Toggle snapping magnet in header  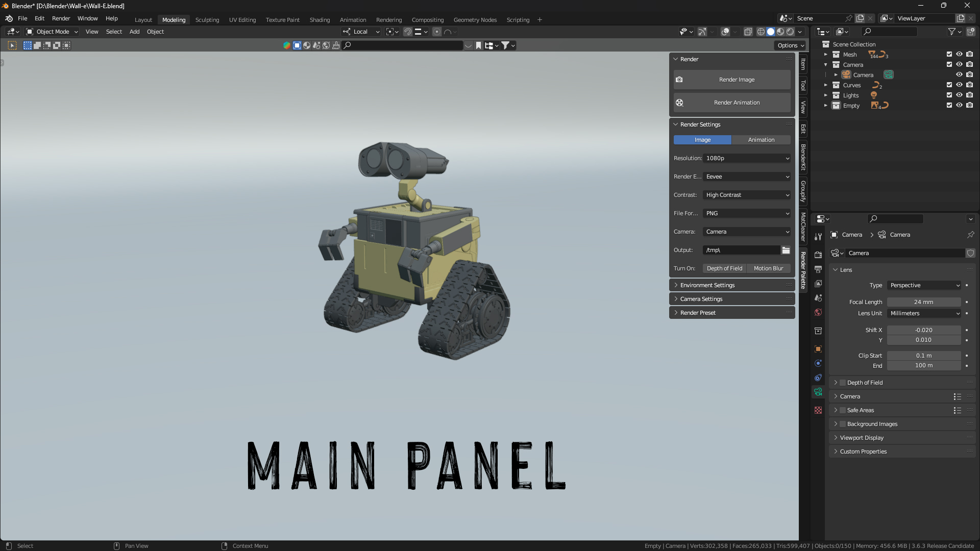pyautogui.click(x=408, y=32)
